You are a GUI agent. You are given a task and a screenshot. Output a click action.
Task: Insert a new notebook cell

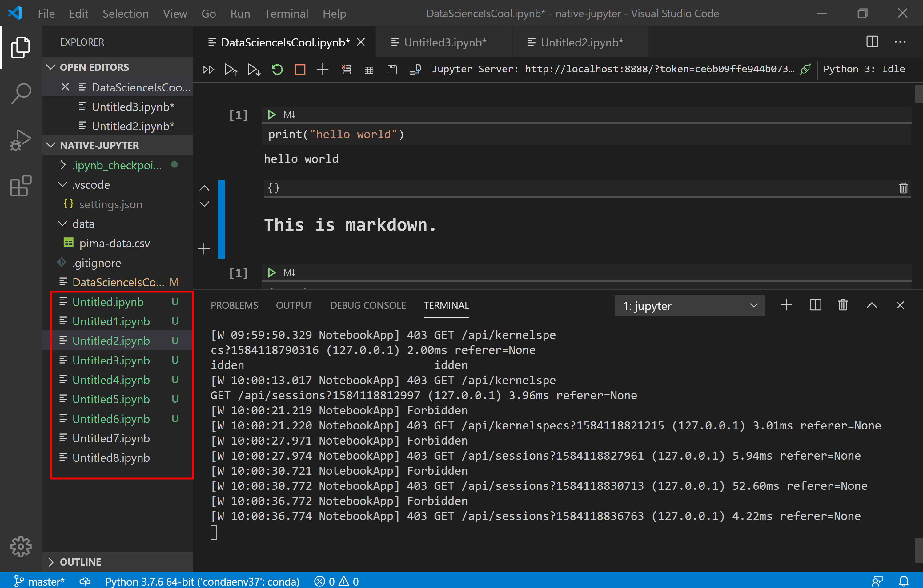(323, 69)
